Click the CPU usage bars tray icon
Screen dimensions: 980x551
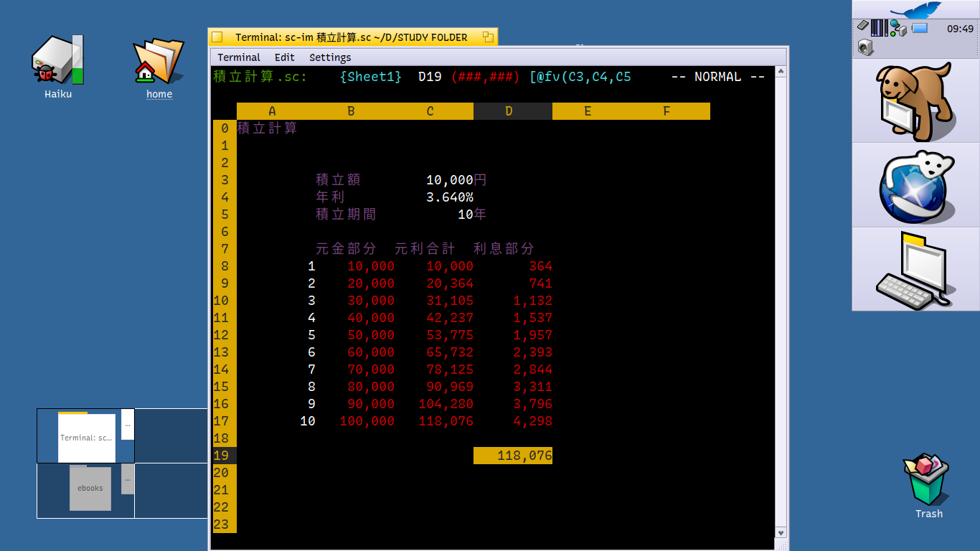pyautogui.click(x=880, y=29)
